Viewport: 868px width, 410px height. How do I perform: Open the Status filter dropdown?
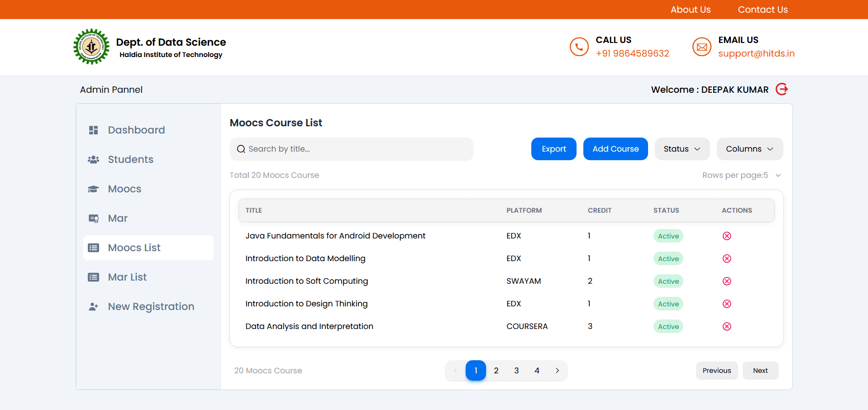click(682, 149)
